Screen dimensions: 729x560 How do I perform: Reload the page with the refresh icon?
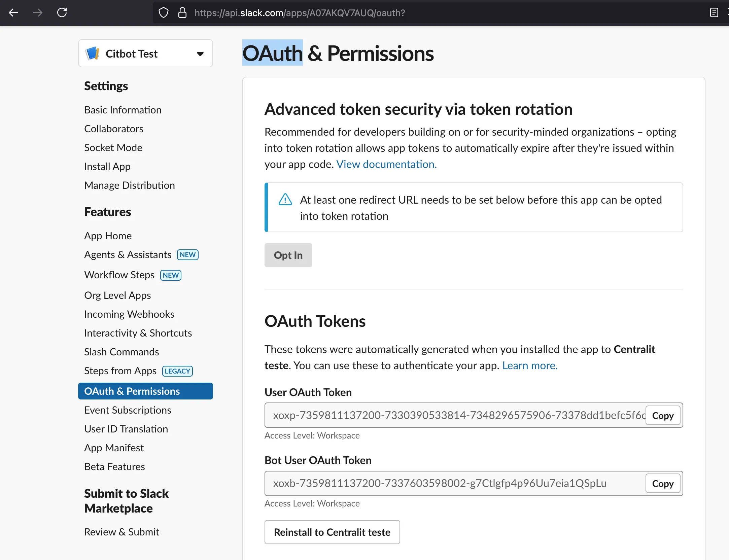[x=62, y=13]
